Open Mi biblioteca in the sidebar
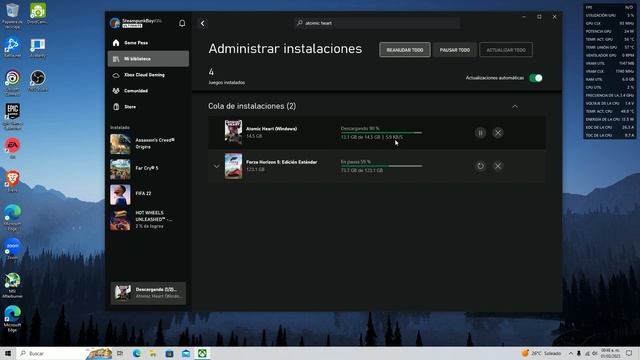This screenshot has width=640, height=360. point(148,59)
